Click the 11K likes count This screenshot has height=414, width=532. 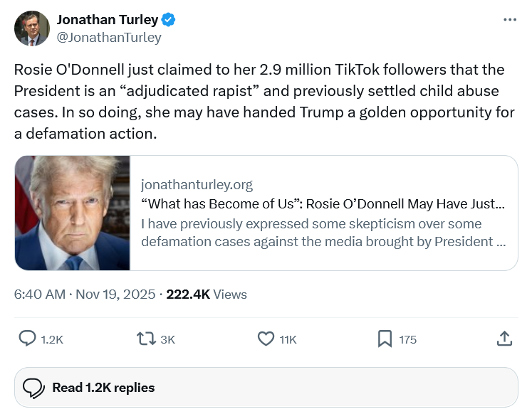[x=288, y=340]
